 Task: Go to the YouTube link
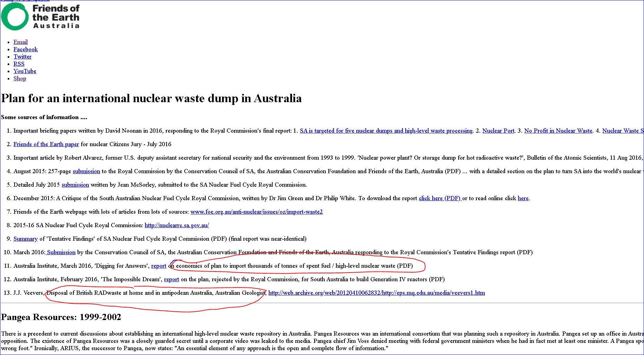[25, 71]
